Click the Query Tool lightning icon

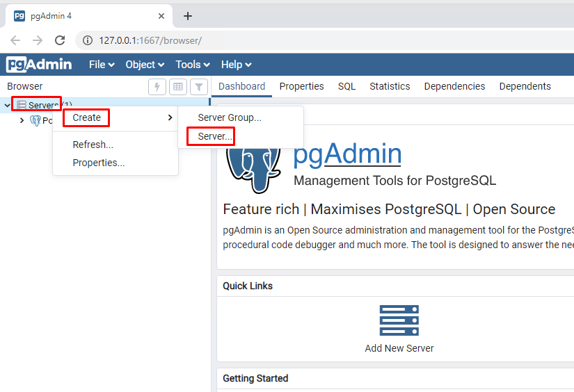(157, 87)
